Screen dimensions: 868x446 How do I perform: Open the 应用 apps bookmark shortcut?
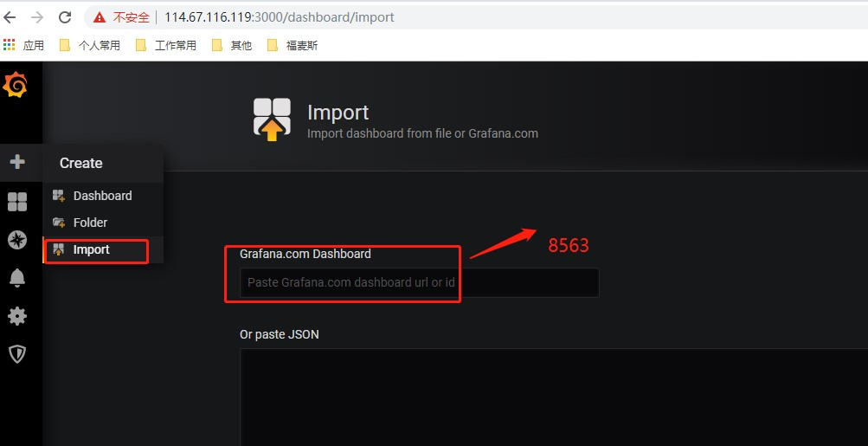[x=23, y=45]
